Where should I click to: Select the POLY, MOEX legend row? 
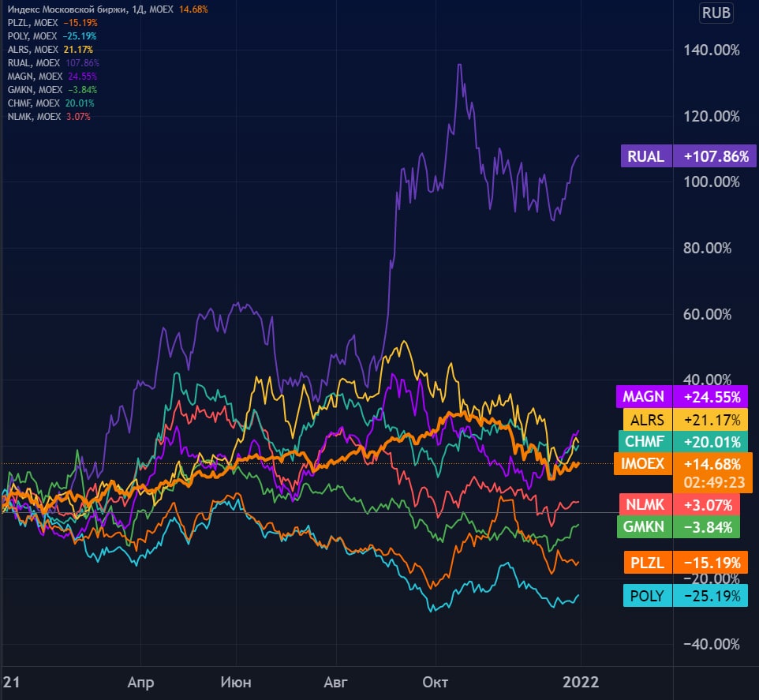(52, 36)
